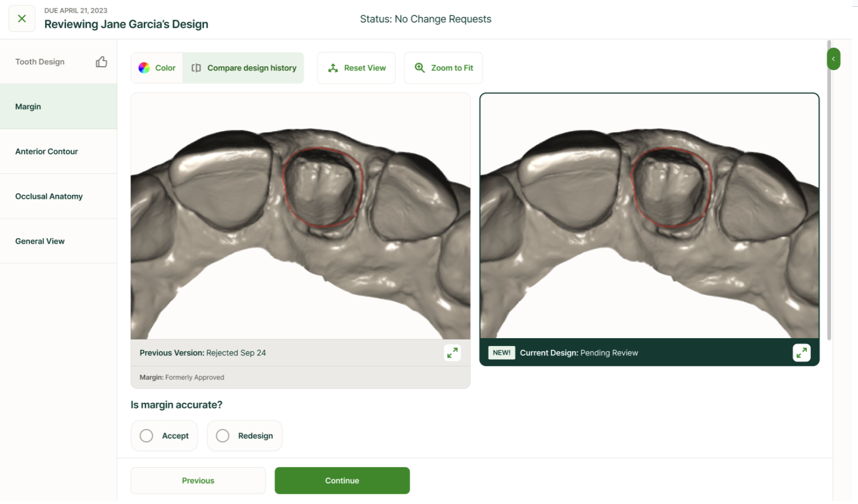Click the Reset View icon button
This screenshot has width=858, height=504.
[333, 68]
